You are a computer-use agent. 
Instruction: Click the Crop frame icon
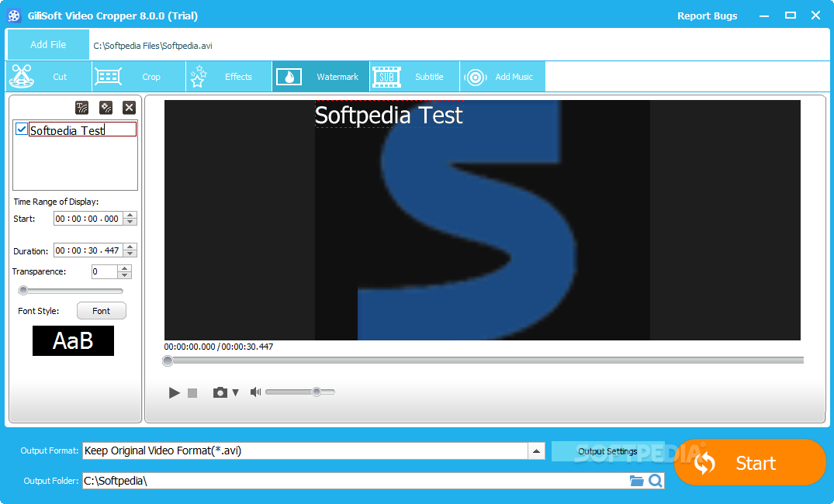pos(108,77)
